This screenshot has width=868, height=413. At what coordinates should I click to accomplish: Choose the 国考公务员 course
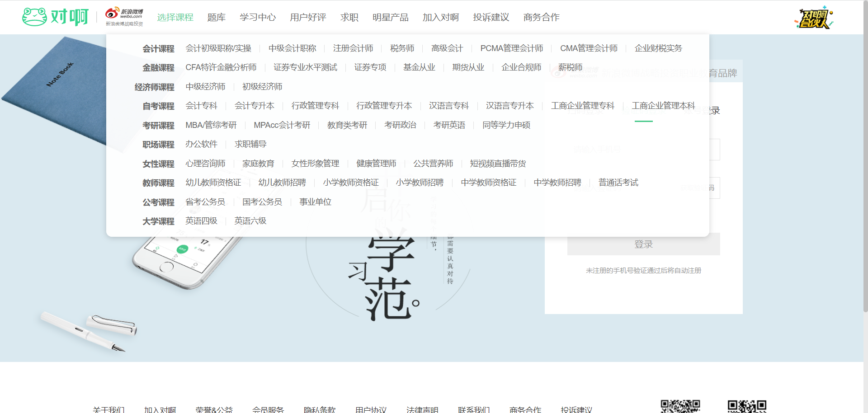pos(262,202)
